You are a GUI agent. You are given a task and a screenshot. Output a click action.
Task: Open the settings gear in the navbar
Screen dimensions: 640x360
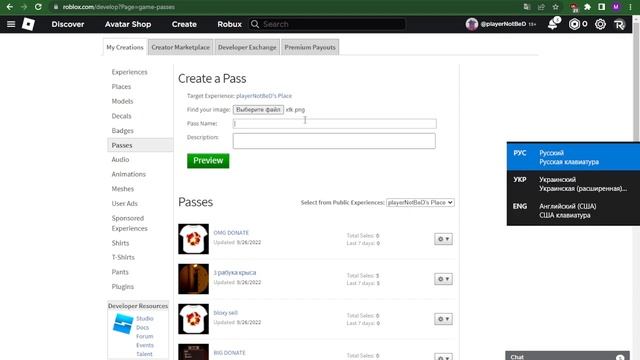click(x=600, y=24)
